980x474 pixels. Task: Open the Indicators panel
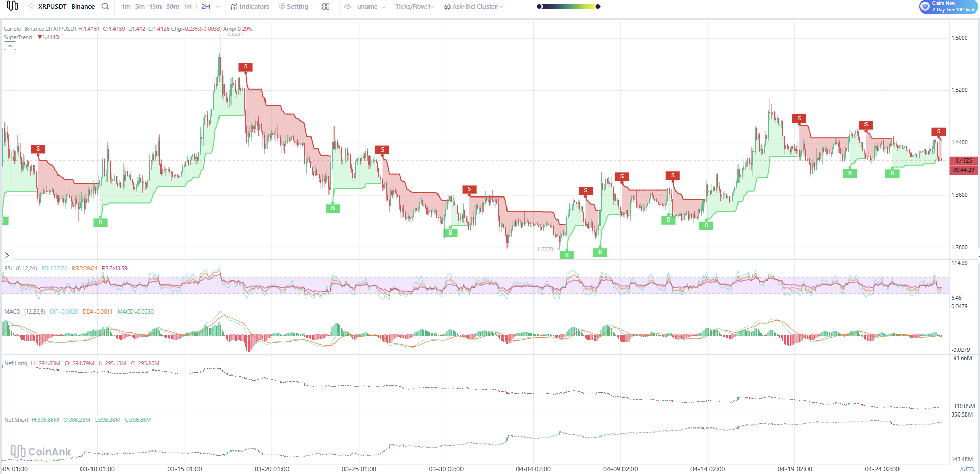[250, 7]
